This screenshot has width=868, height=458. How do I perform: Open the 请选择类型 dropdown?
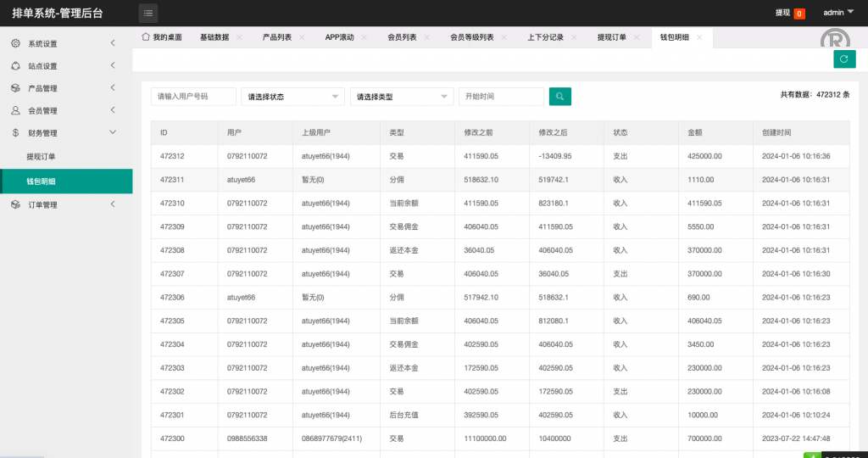click(x=402, y=97)
